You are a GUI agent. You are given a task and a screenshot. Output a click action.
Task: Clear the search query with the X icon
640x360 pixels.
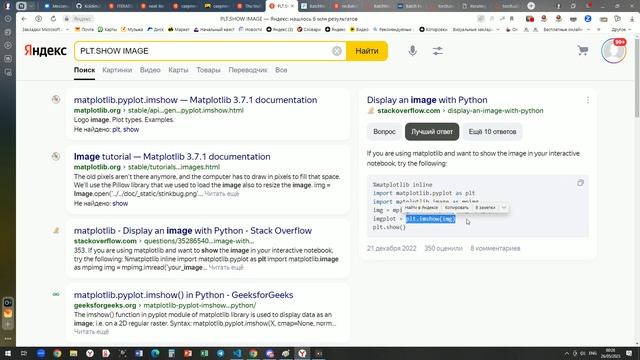(337, 51)
